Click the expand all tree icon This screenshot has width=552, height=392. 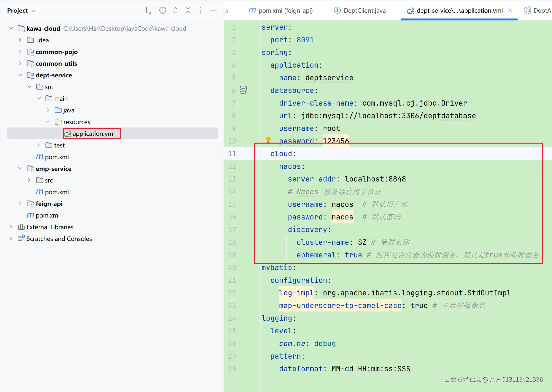point(175,10)
